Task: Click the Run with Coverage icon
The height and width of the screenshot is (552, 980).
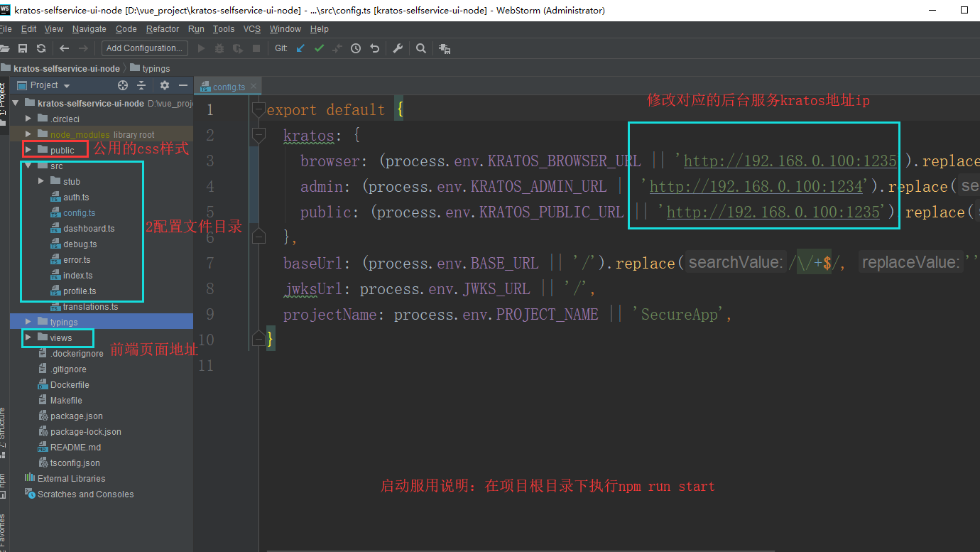Action: pyautogui.click(x=238, y=48)
